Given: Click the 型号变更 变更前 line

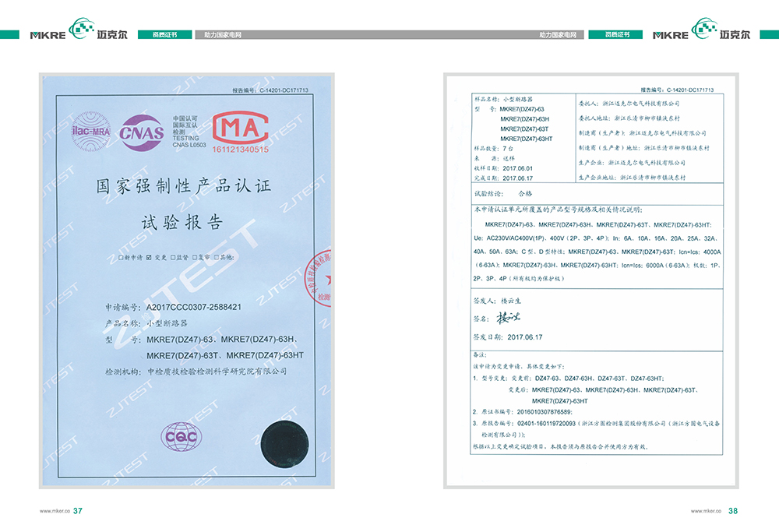Looking at the screenshot, I should [x=569, y=379].
